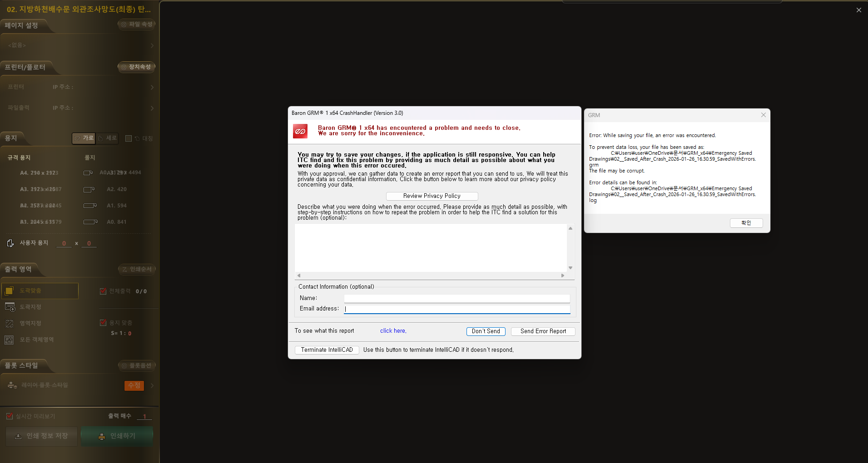The width and height of the screenshot is (868, 463).
Task: Click roll paper icon beside A2. 420
Action: tap(89, 189)
